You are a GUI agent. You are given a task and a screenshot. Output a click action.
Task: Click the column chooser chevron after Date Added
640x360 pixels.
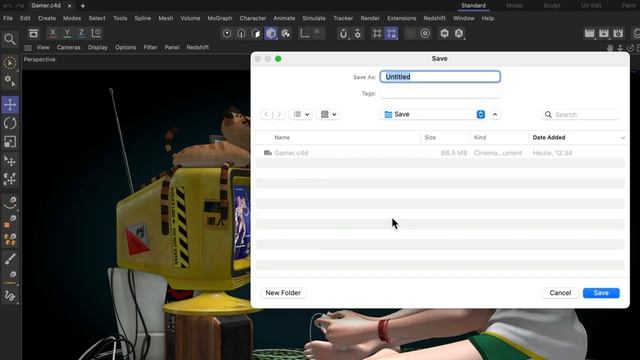[623, 138]
